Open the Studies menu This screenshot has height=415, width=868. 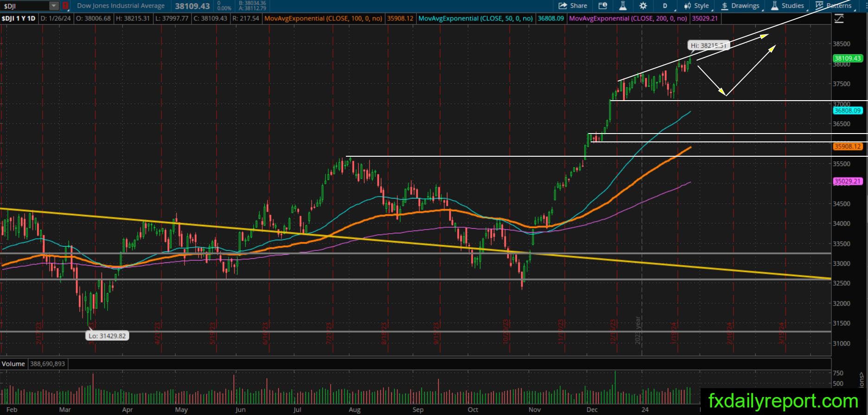788,6
